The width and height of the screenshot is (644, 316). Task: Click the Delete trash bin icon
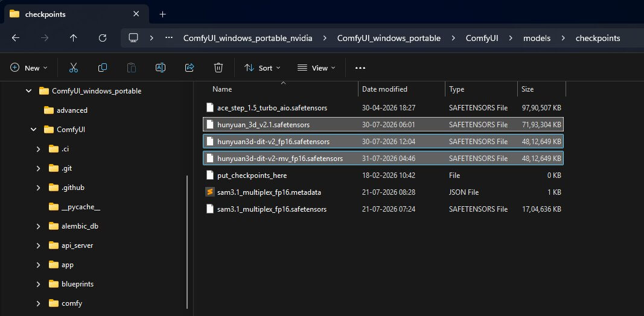(218, 68)
